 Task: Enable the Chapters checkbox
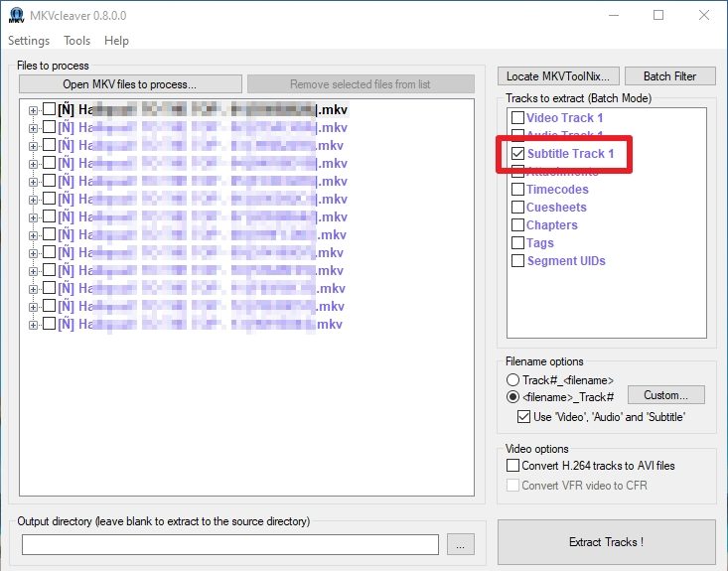pyautogui.click(x=517, y=224)
